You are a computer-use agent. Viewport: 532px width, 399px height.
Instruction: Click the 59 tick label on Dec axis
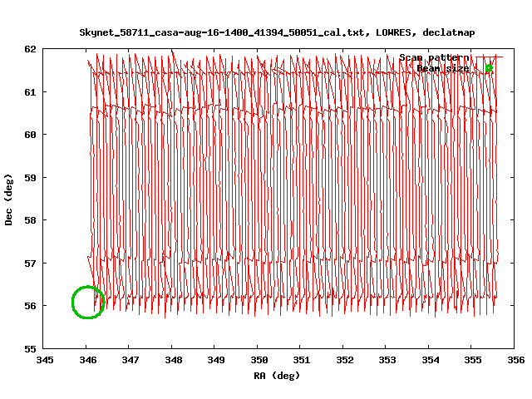[30, 178]
